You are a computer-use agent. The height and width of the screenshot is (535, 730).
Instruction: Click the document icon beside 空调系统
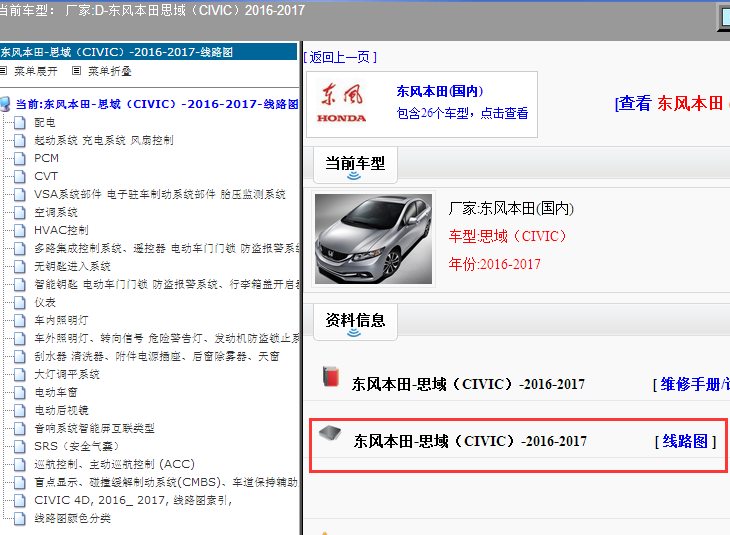20,213
